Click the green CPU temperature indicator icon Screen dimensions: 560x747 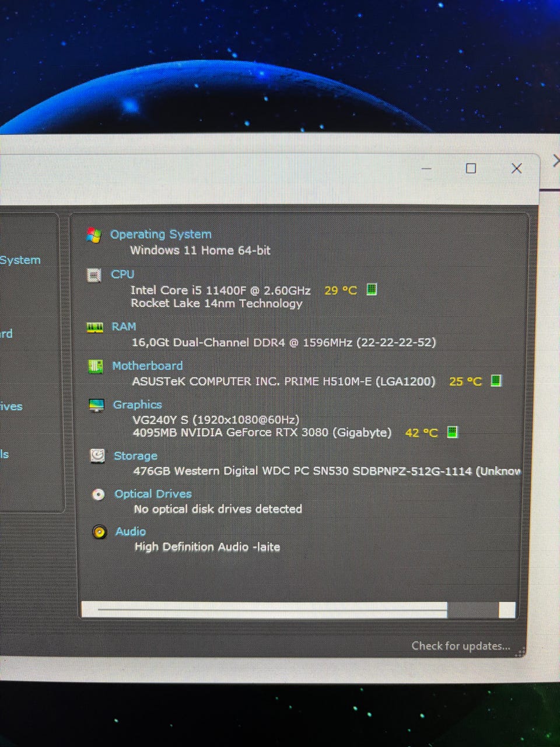point(372,289)
